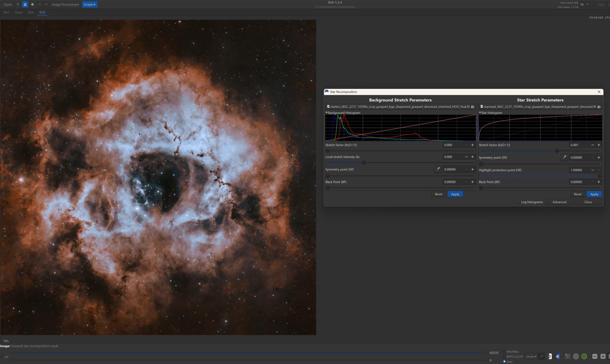The height and width of the screenshot is (364, 610).
Task: Click the background symmetry point eyedropper
Action: point(438,169)
